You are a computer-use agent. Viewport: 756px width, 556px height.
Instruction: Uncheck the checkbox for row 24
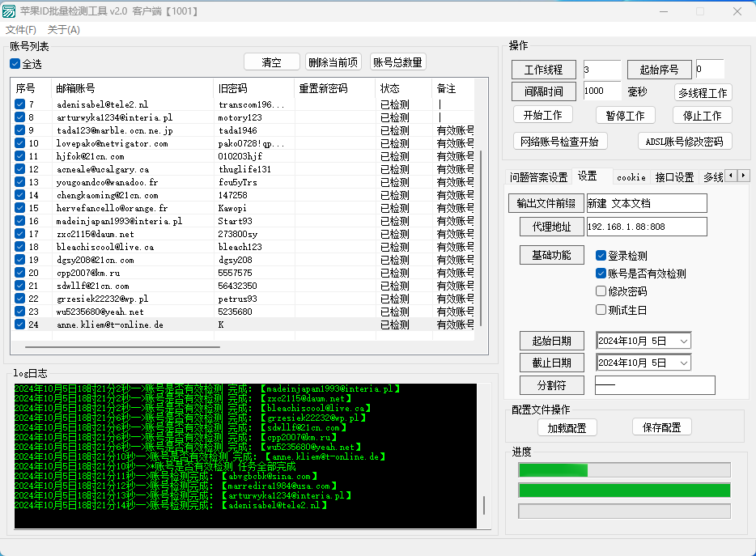point(20,325)
